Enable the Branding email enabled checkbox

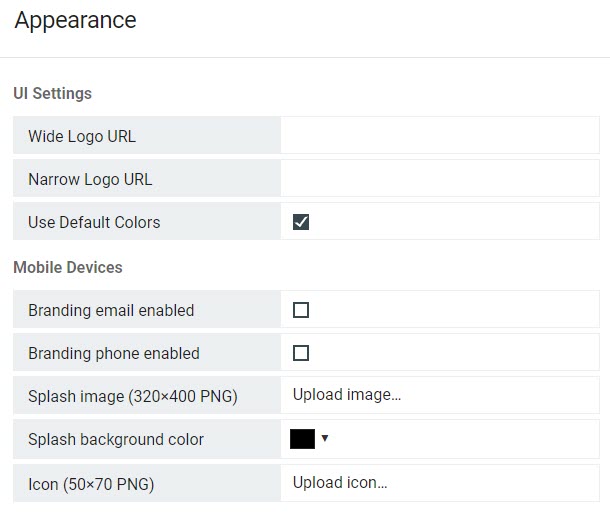point(301,310)
